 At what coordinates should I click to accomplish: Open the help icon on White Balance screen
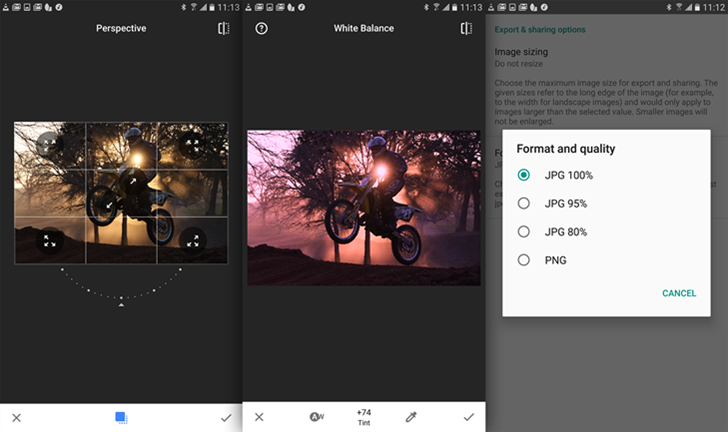pos(261,29)
